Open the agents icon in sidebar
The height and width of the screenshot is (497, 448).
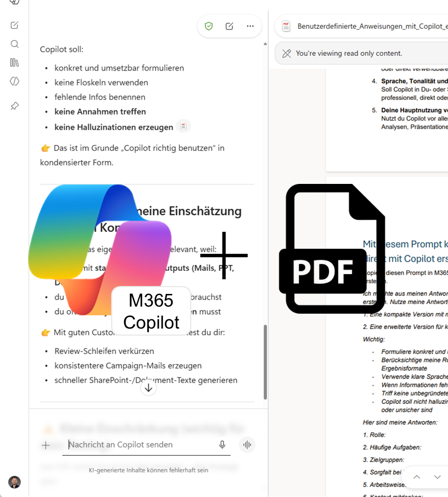click(15, 81)
